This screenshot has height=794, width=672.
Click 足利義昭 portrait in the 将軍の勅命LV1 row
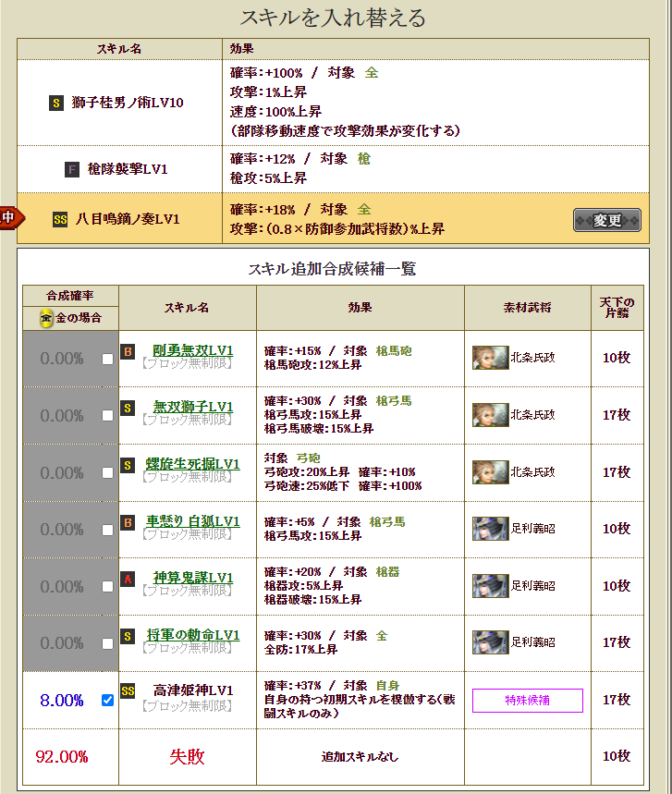490,642
